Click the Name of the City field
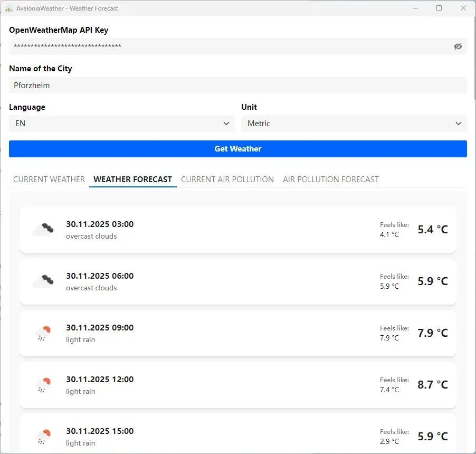This screenshot has height=454, width=476. pyautogui.click(x=237, y=85)
